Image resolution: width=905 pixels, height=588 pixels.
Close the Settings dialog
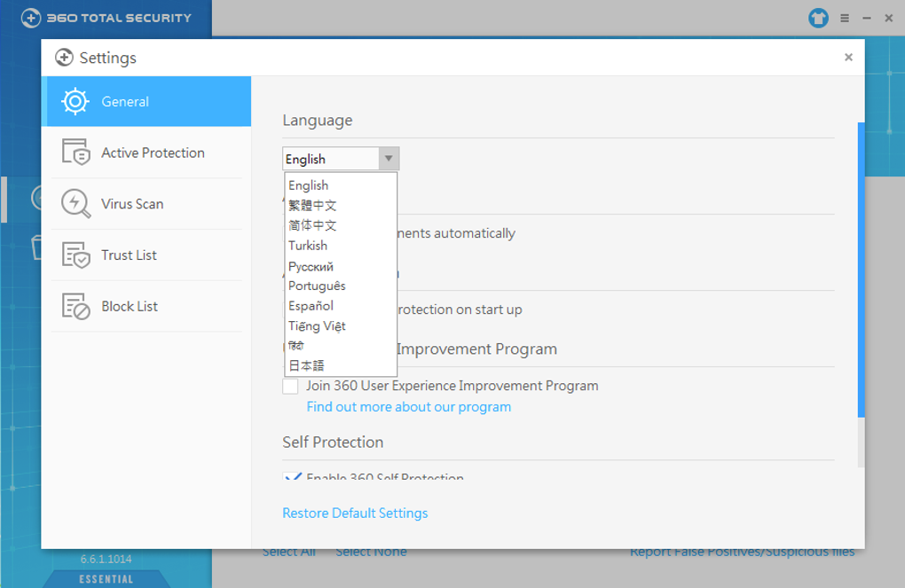848,57
